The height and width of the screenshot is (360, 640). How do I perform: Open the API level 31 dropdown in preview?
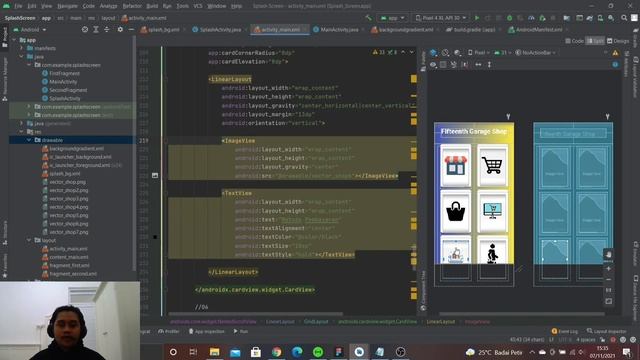[502, 53]
